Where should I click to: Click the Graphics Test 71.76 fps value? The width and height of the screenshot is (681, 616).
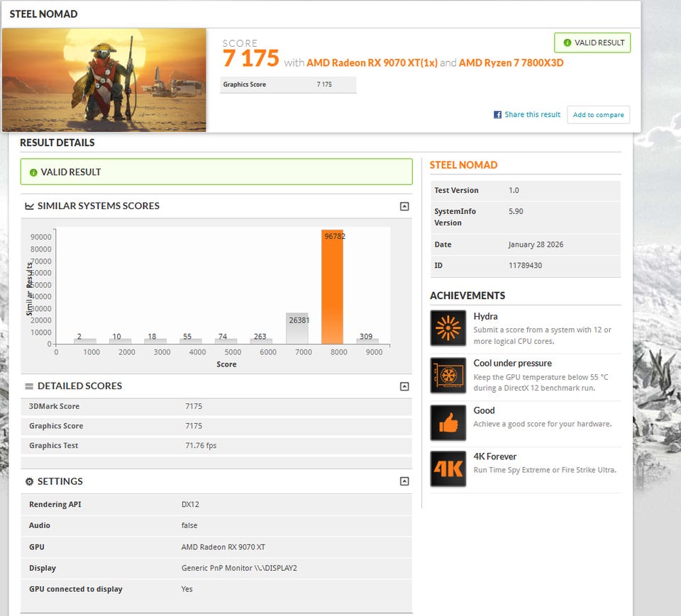(201, 445)
